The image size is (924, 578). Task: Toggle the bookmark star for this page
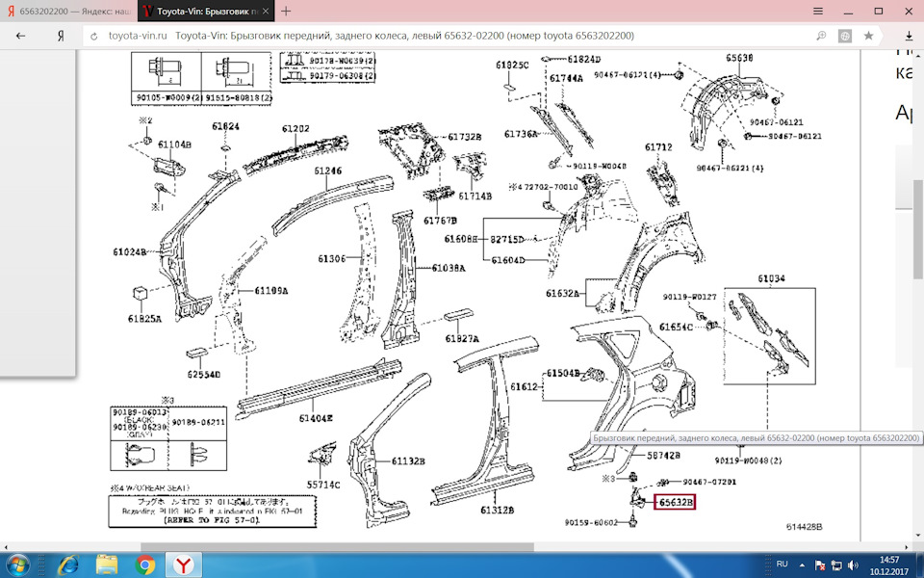pos(868,35)
